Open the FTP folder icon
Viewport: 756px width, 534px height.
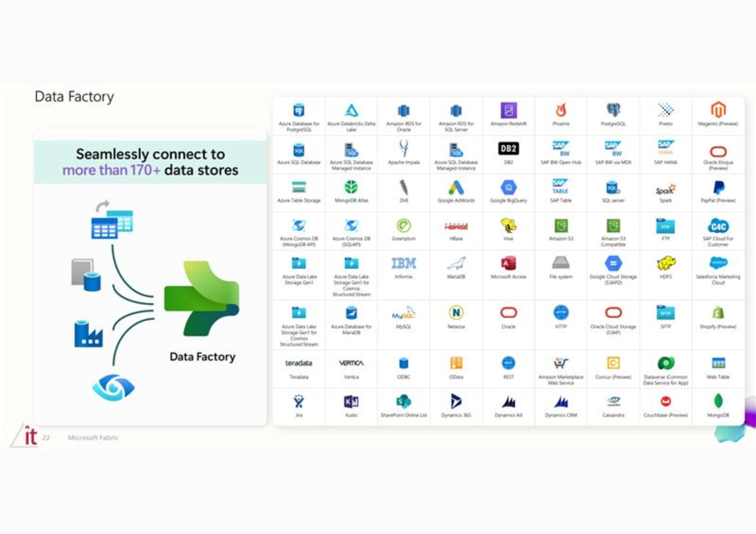click(x=666, y=226)
